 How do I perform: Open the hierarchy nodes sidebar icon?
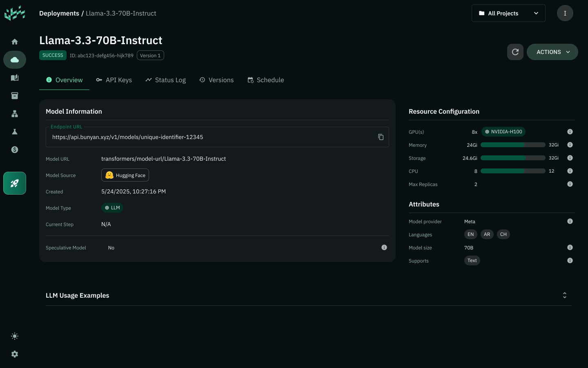point(15,114)
